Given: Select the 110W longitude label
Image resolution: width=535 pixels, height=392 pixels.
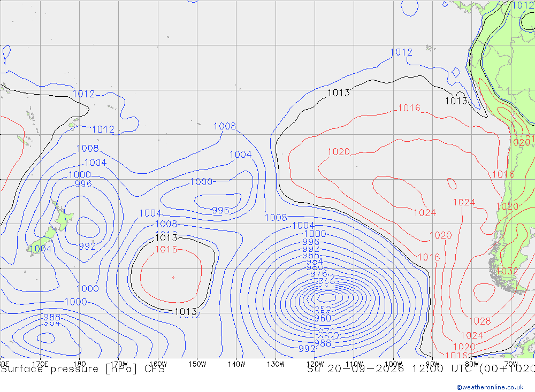Looking at the screenshot, I should pos(354,364).
